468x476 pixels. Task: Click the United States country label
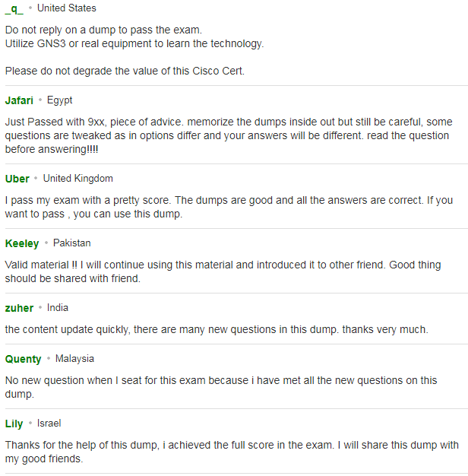pos(67,8)
